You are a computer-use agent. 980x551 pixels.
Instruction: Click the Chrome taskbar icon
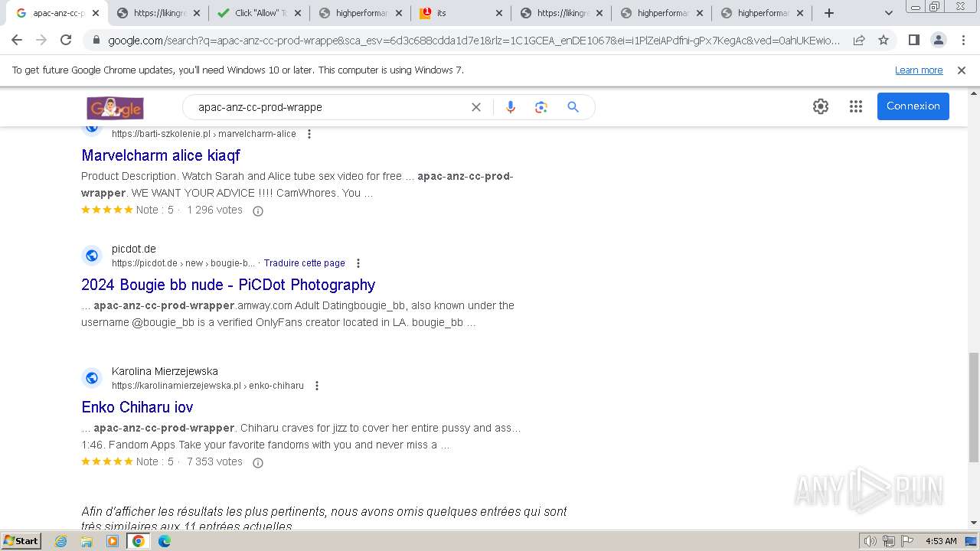[139, 541]
